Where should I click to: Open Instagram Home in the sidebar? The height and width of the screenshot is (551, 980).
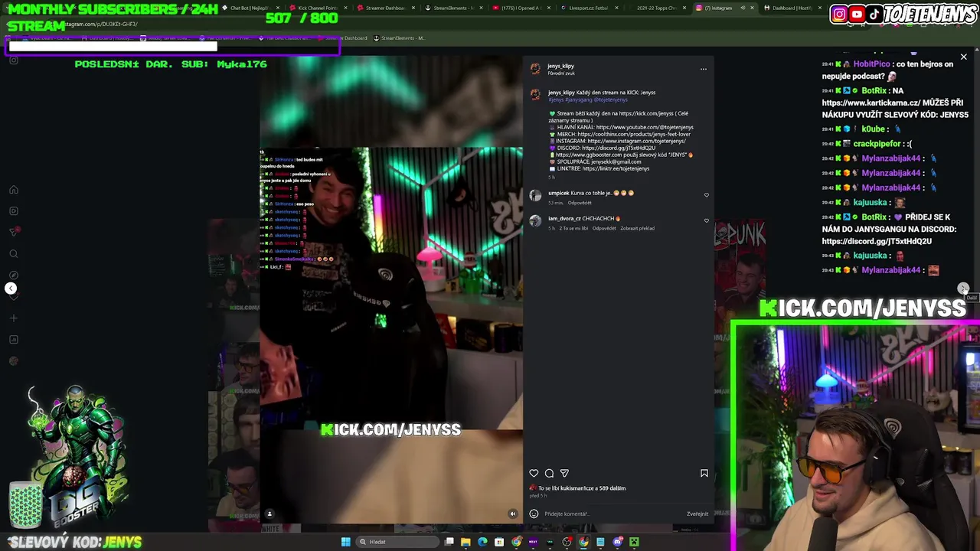pyautogui.click(x=14, y=190)
